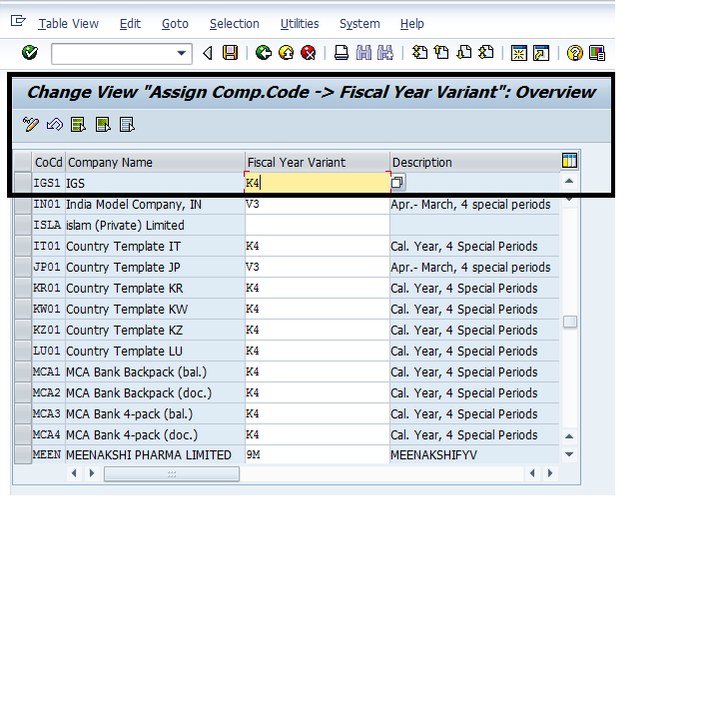
Task: Click the 9M variant field for MEEN
Action: coord(318,455)
